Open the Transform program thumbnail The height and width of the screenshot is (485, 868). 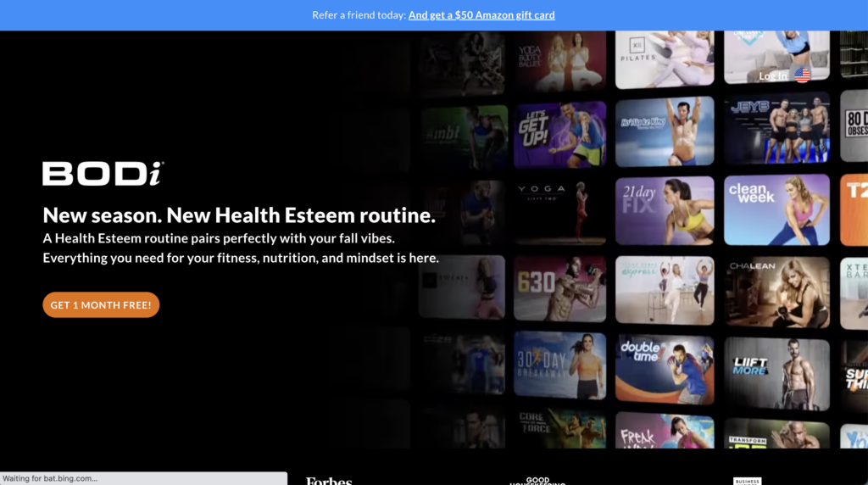coord(776,433)
